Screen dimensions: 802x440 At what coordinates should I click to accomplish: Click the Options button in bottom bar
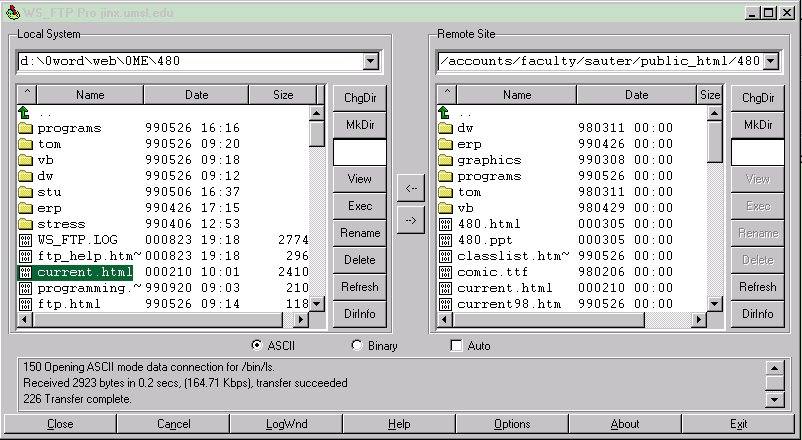point(512,424)
